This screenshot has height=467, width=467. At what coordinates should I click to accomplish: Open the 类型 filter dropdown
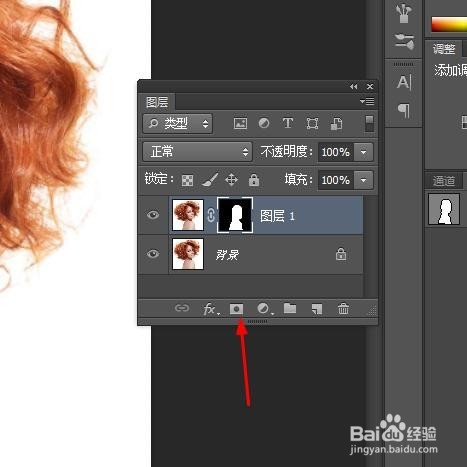coord(177,124)
